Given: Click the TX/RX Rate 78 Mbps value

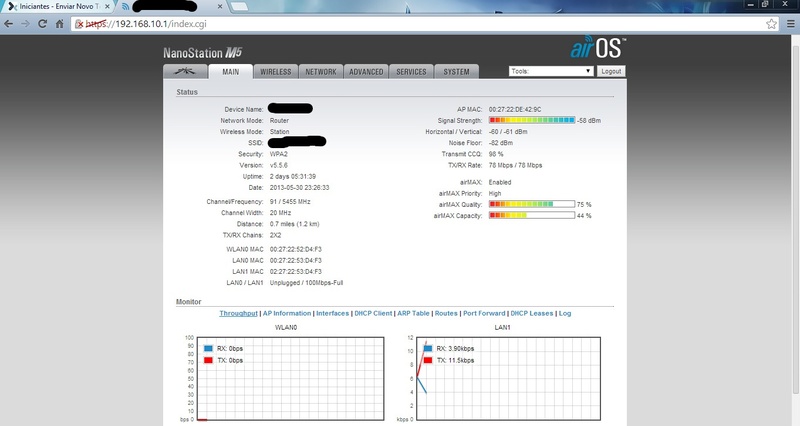Looking at the screenshot, I should coord(515,165).
